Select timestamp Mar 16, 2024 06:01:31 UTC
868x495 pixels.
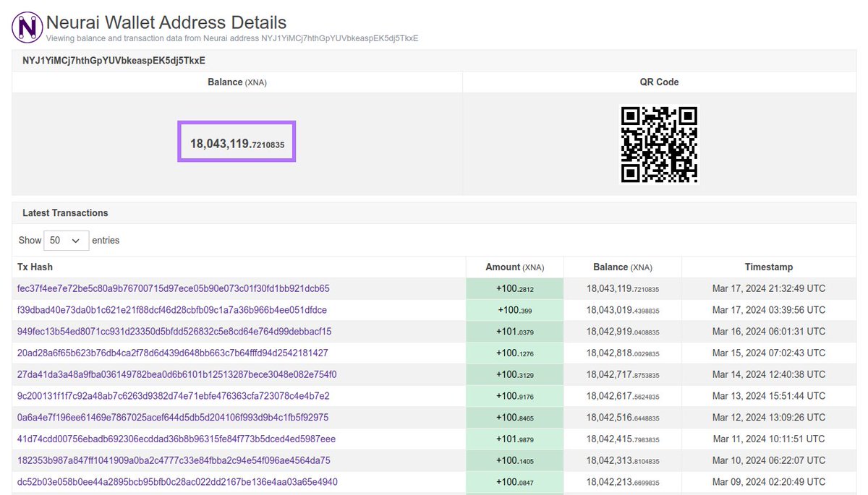[x=769, y=332]
